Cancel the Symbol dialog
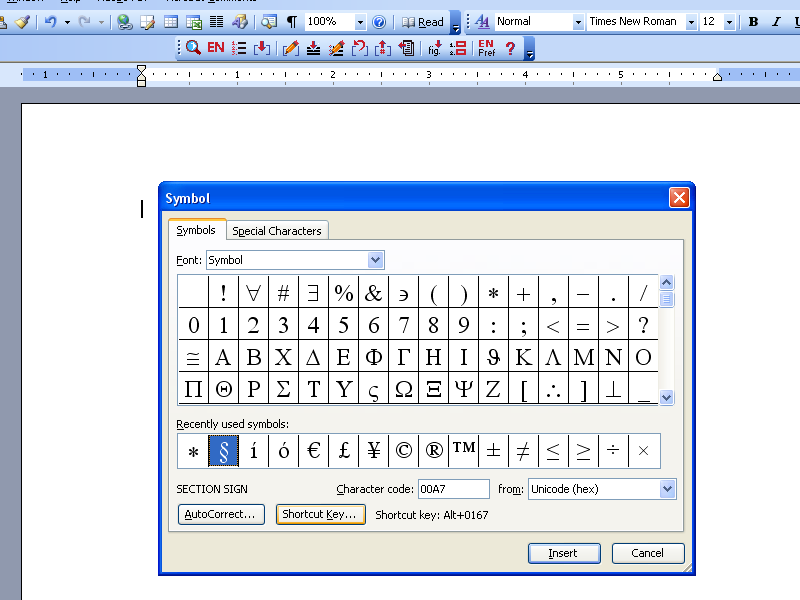The width and height of the screenshot is (800, 600). (x=648, y=553)
